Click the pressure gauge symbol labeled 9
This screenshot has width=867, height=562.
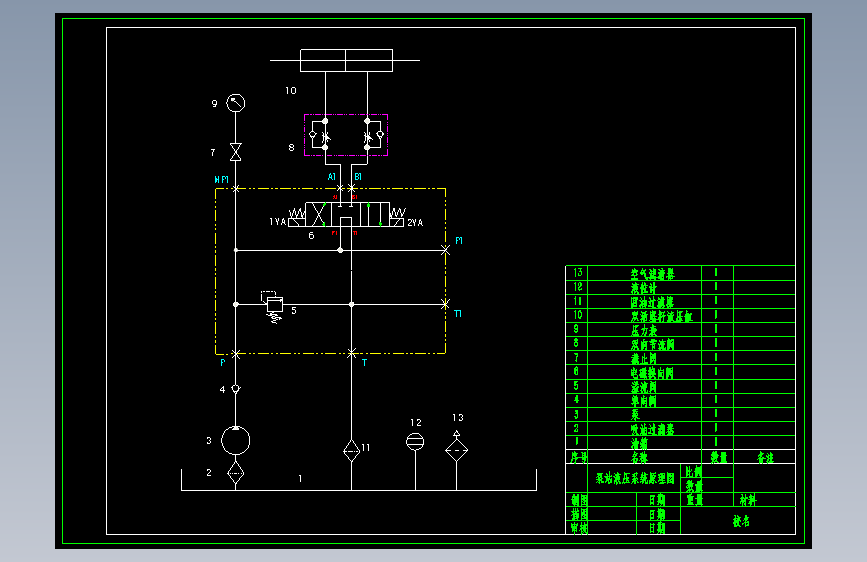tap(236, 103)
